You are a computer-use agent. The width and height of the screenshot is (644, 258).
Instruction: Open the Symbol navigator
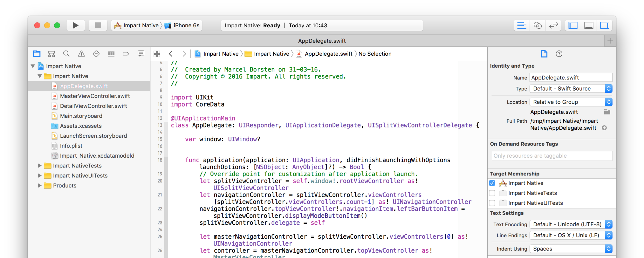[52, 54]
